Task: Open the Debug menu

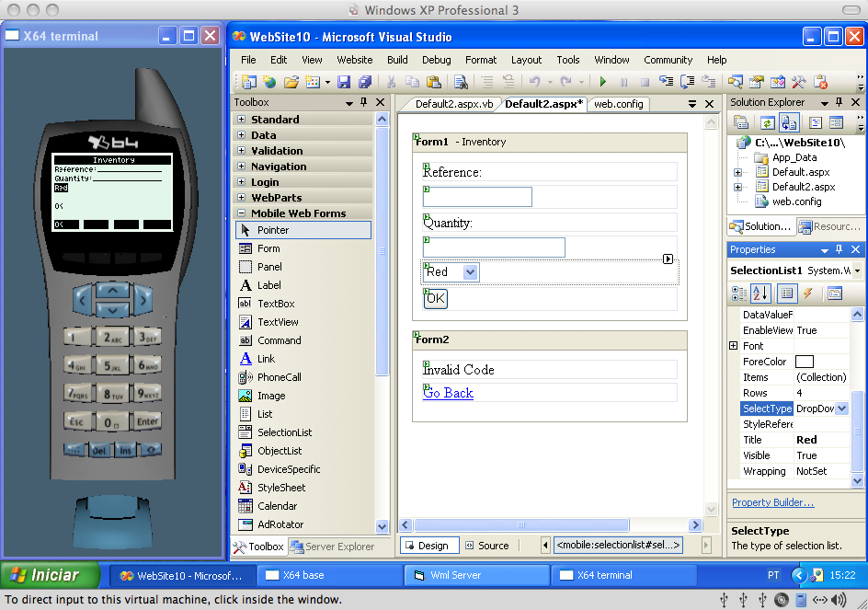Action: pos(436,60)
